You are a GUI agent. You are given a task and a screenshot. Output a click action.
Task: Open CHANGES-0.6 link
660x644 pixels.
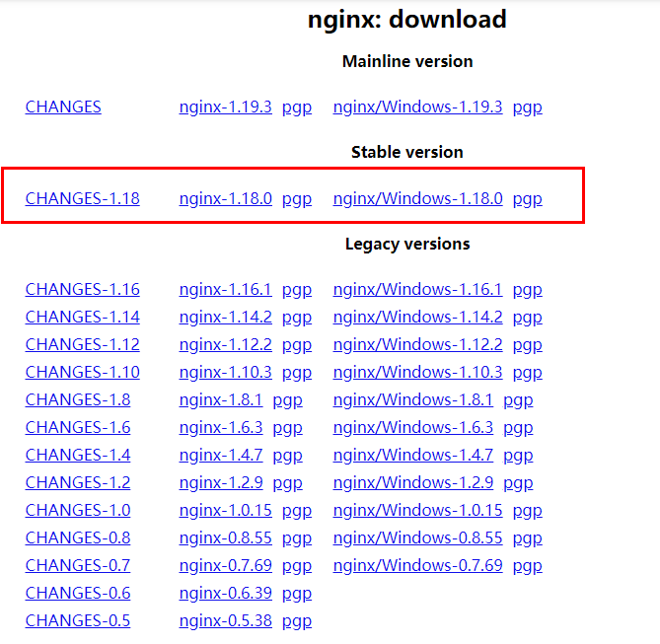pyautogui.click(x=78, y=594)
